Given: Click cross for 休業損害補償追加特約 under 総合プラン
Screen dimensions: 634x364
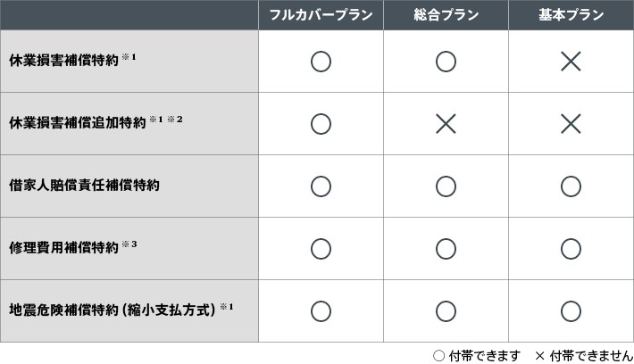Looking at the screenshot, I should [x=446, y=124].
